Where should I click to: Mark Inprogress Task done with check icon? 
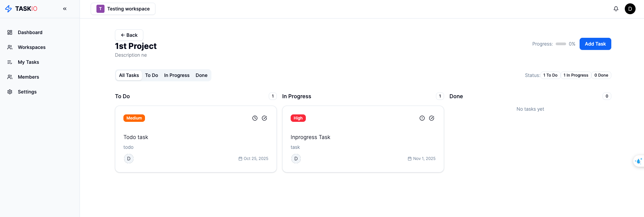[432, 118]
